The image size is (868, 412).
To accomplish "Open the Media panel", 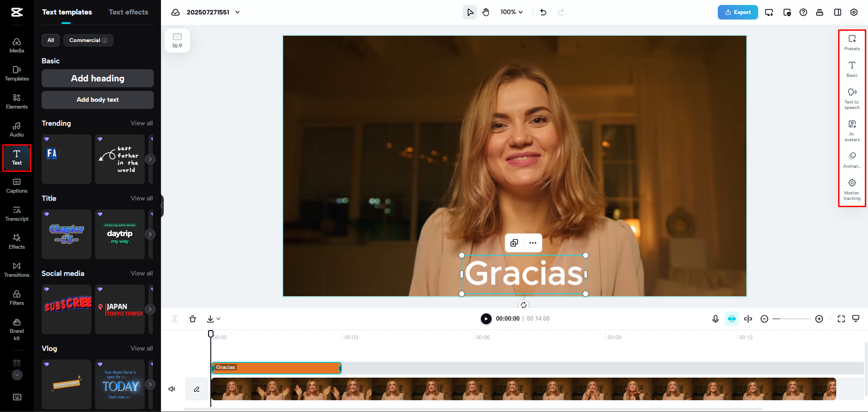I will point(17,43).
